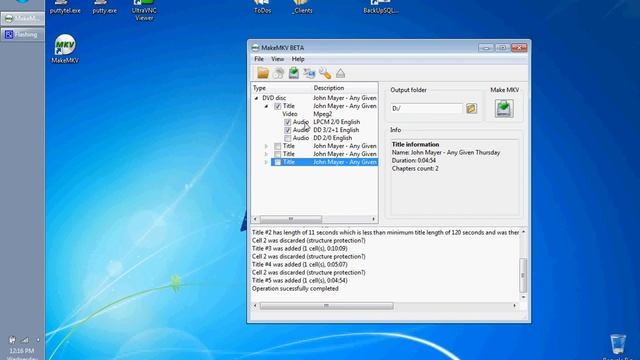Click the log vertical scrollbar thumb
Screen dimensions: 640x360
click(x=523, y=275)
